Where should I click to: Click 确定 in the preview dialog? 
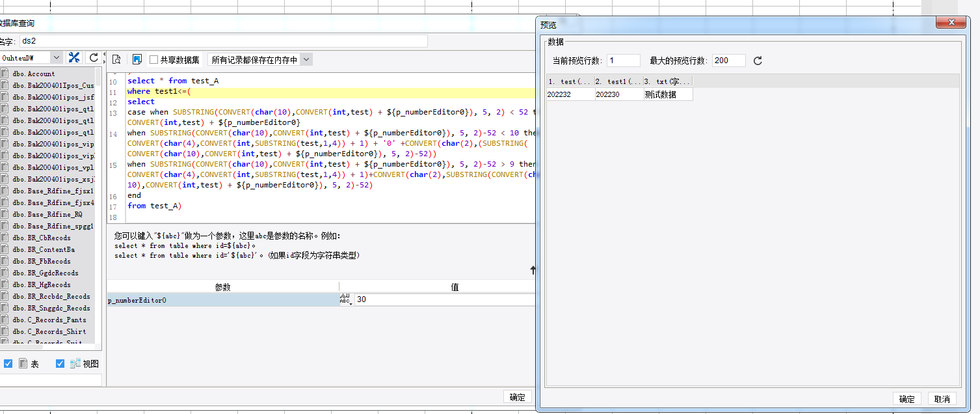click(x=907, y=399)
